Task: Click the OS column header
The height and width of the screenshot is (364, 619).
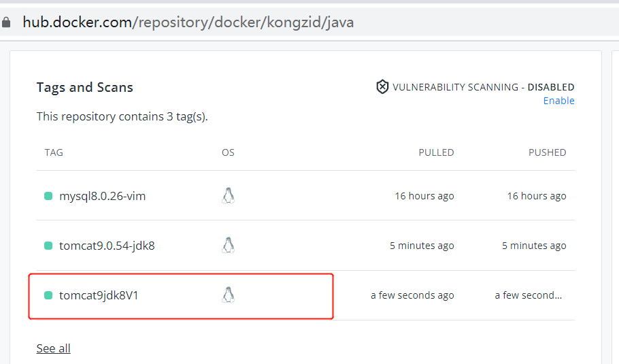Action: click(x=228, y=152)
